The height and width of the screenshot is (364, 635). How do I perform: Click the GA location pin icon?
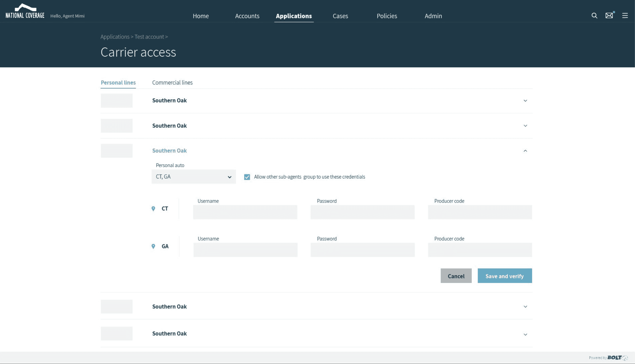tap(153, 247)
